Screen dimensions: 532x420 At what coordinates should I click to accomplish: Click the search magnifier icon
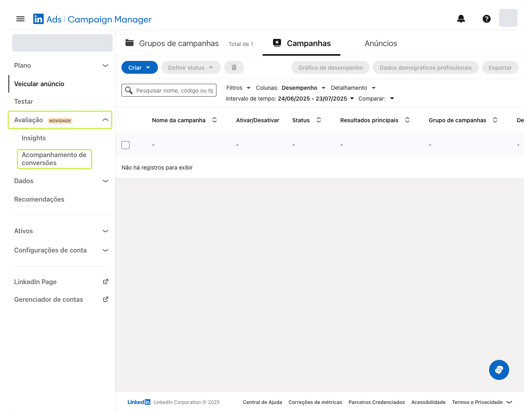(x=129, y=90)
